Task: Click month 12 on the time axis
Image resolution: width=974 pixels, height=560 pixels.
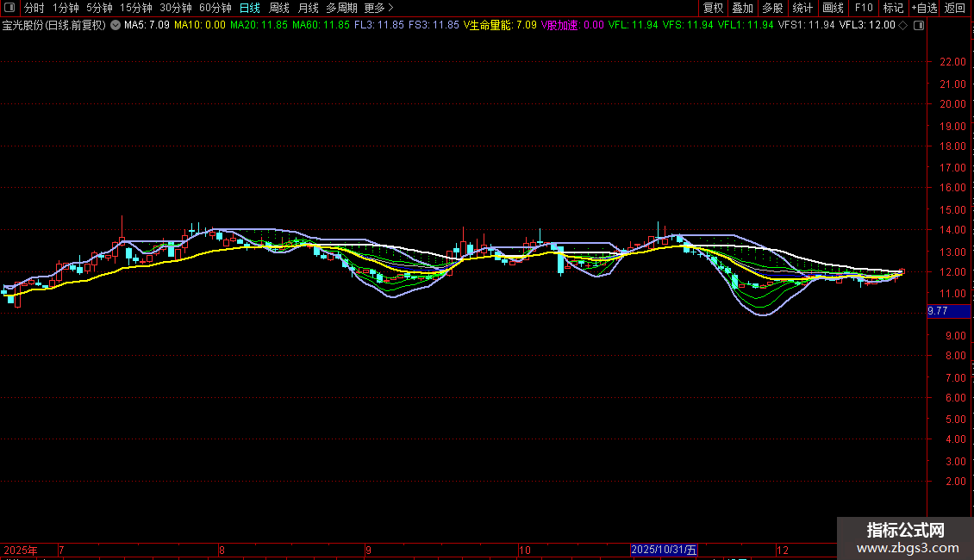Action: [783, 550]
